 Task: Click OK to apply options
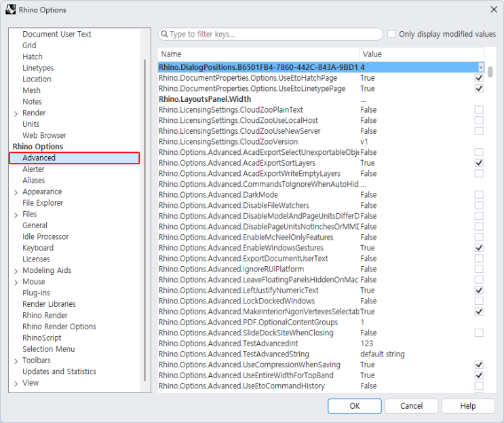(355, 406)
